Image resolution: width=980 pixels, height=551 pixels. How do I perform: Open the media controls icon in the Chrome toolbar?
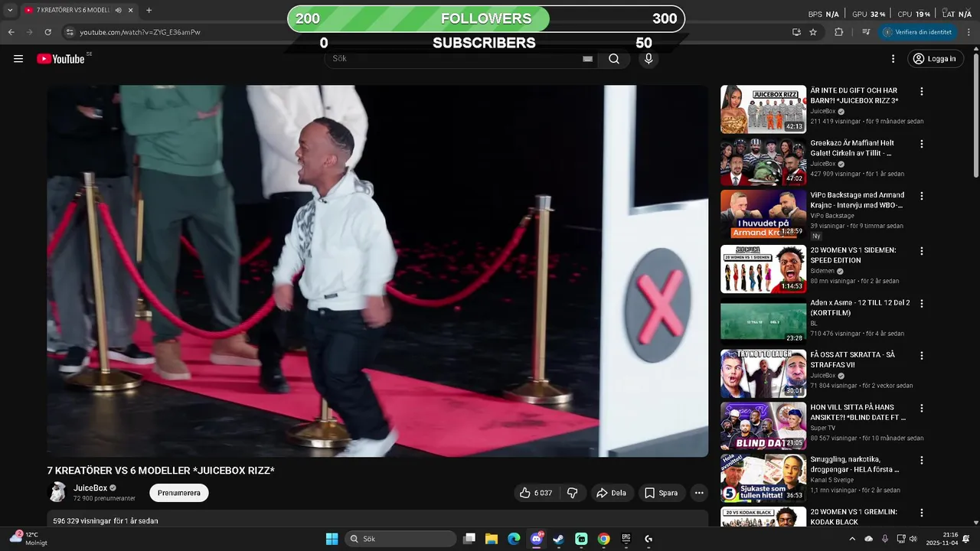pyautogui.click(x=866, y=32)
